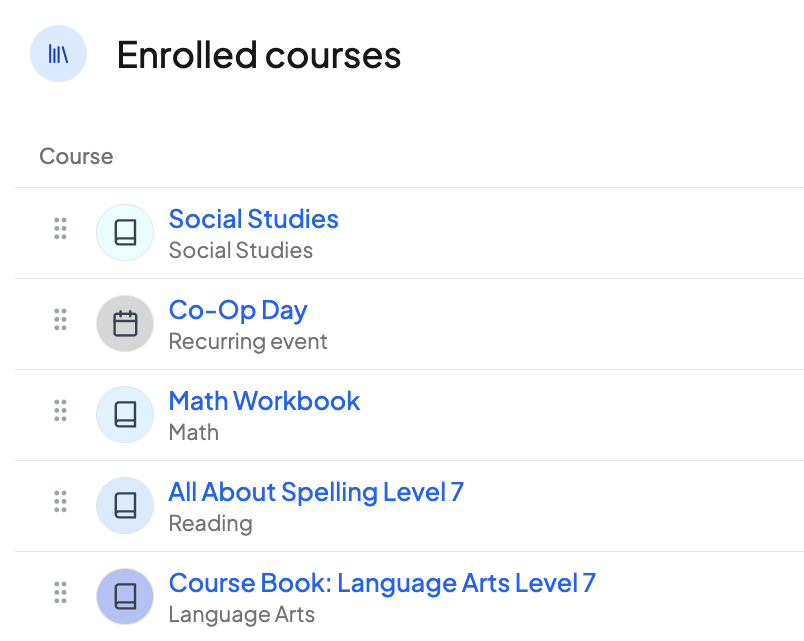
Task: Grab the drag handle beside Co-Op Day
Action: click(60, 319)
